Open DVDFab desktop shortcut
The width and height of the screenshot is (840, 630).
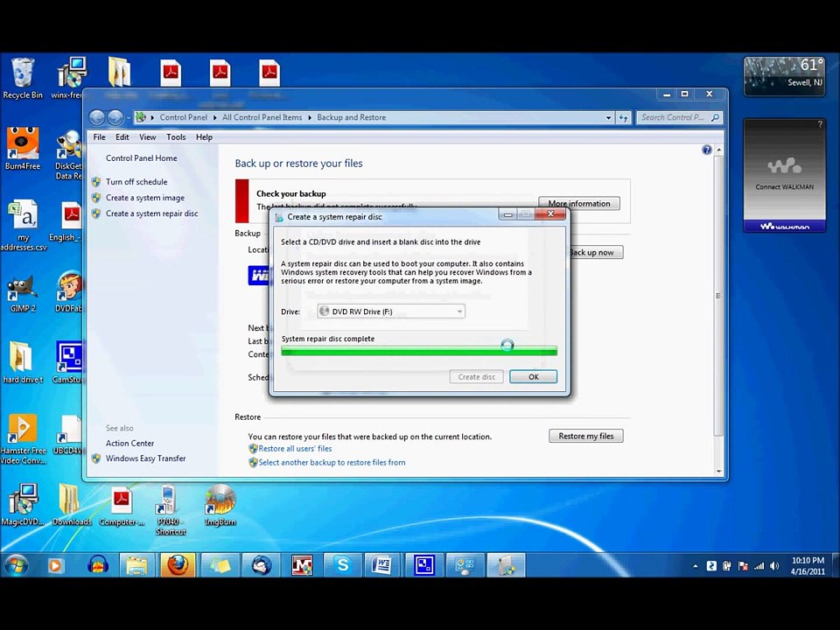click(x=68, y=292)
